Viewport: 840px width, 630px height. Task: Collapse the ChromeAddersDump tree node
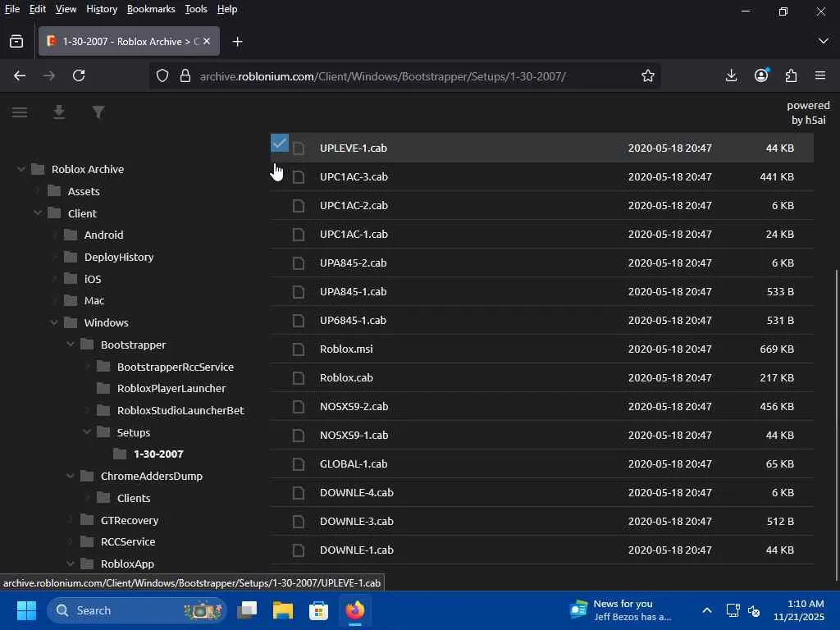click(x=71, y=477)
